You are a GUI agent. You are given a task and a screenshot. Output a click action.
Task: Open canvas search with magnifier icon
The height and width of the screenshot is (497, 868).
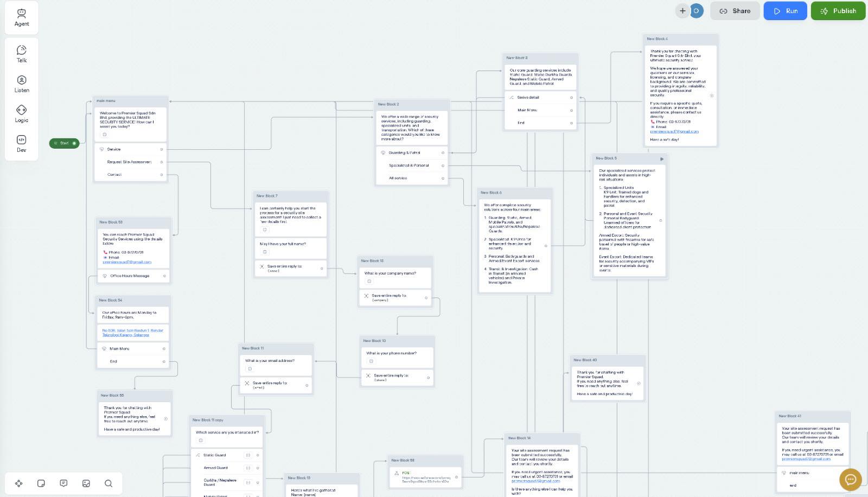pyautogui.click(x=108, y=483)
